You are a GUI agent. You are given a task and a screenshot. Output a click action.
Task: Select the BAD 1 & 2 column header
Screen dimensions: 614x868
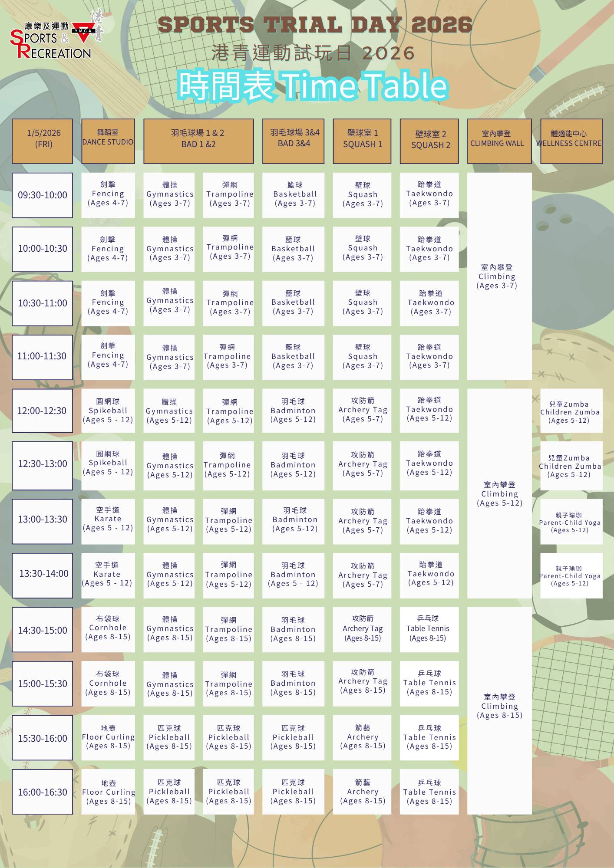pos(198,141)
